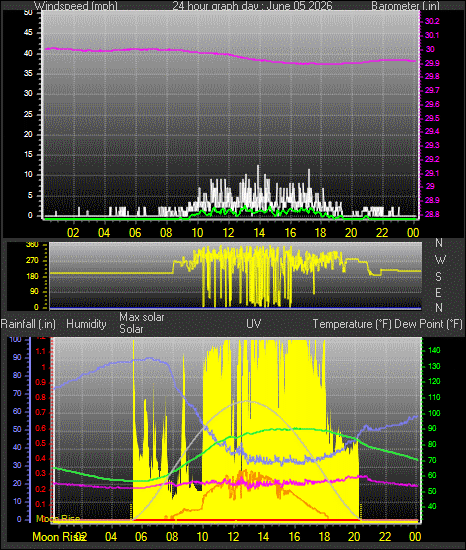
Task: Select hour 22 under the windspeed graph
Action: pyautogui.click(x=382, y=233)
